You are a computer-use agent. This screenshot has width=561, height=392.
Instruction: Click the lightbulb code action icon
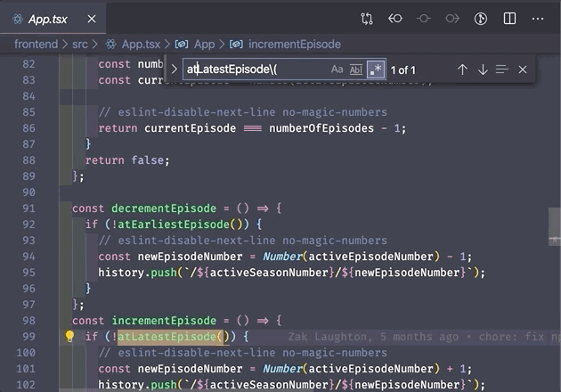[69, 336]
